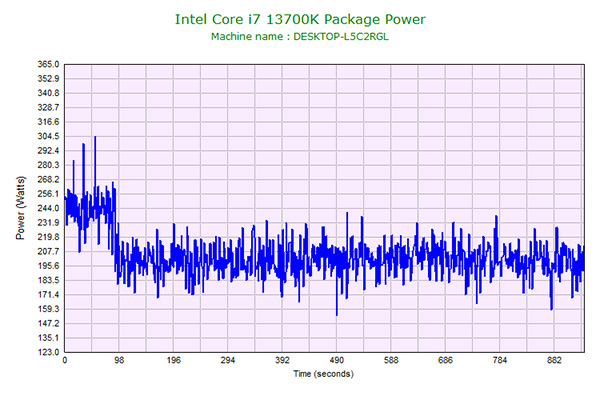Click the 490 x-axis tick label

(x=337, y=360)
